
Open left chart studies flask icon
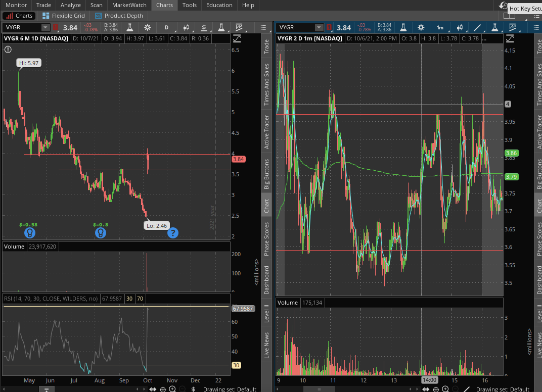pyautogui.click(x=130, y=27)
